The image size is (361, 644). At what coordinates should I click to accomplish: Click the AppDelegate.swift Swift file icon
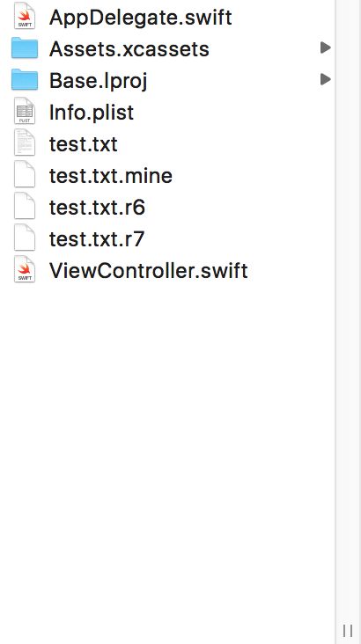[x=25, y=16]
